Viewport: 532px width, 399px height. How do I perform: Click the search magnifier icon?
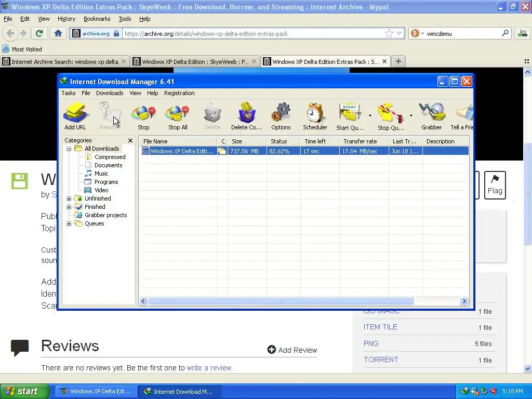pos(505,33)
